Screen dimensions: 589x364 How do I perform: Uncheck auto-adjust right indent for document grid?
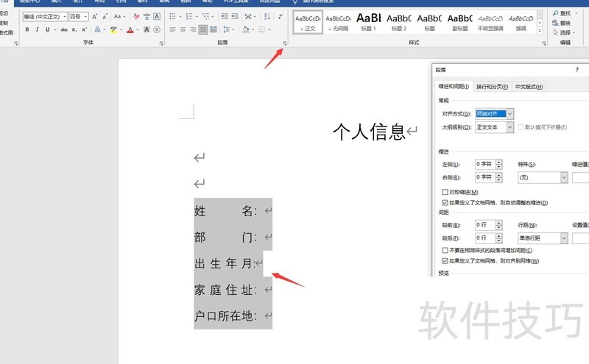pos(445,202)
